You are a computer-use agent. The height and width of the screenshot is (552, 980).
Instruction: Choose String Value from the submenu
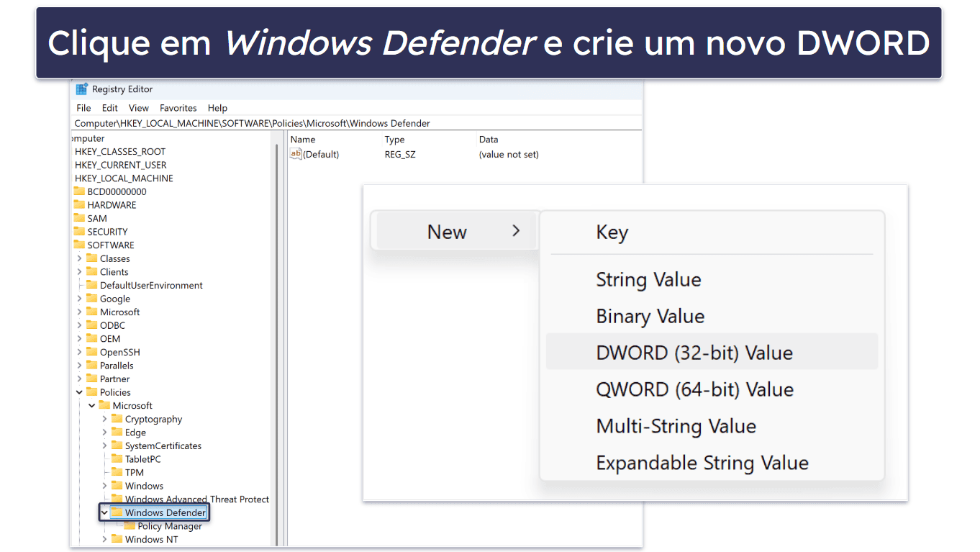[712, 279]
